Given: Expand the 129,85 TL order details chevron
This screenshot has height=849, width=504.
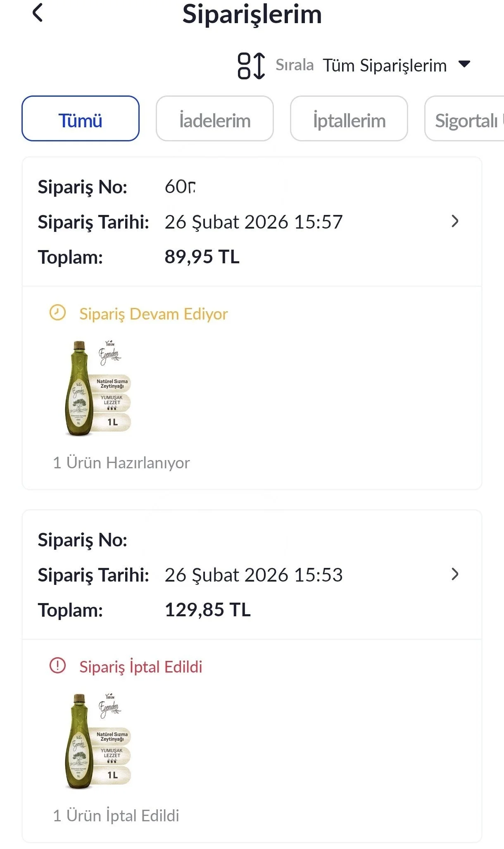Looking at the screenshot, I should pyautogui.click(x=455, y=575).
